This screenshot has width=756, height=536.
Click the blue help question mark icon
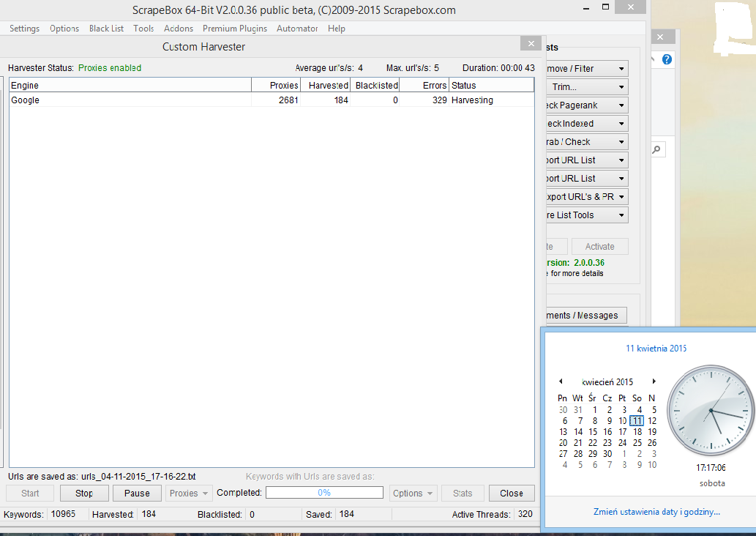click(667, 59)
